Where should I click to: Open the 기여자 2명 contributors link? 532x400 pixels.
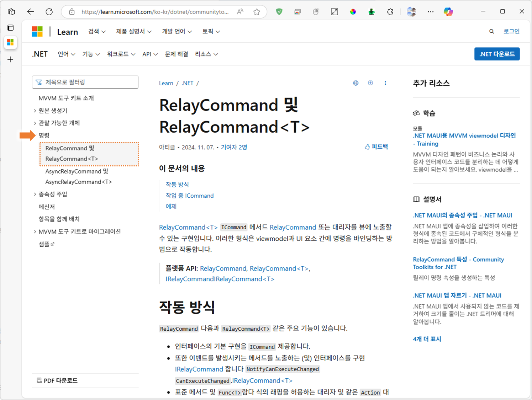click(234, 147)
